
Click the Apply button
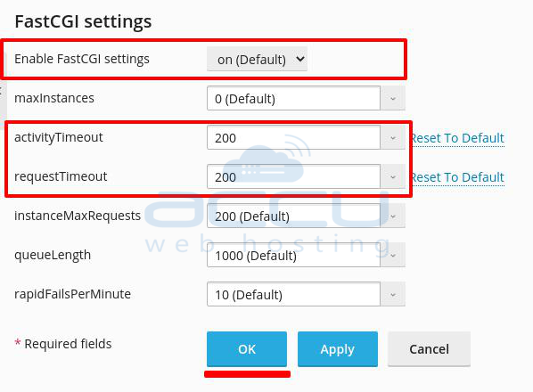click(x=338, y=349)
